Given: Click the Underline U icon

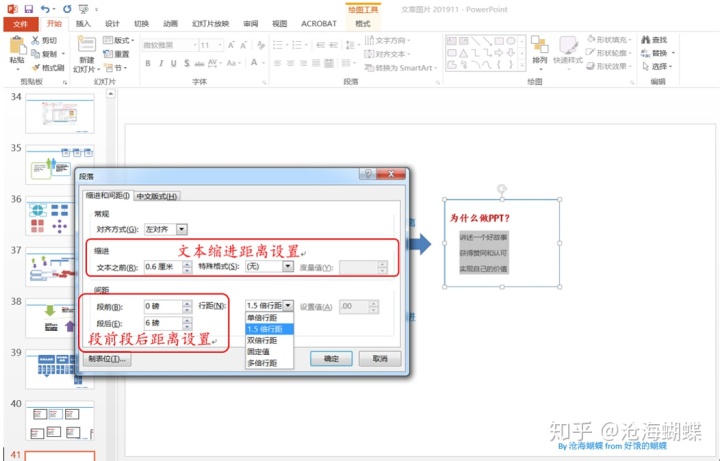Looking at the screenshot, I should (174, 63).
